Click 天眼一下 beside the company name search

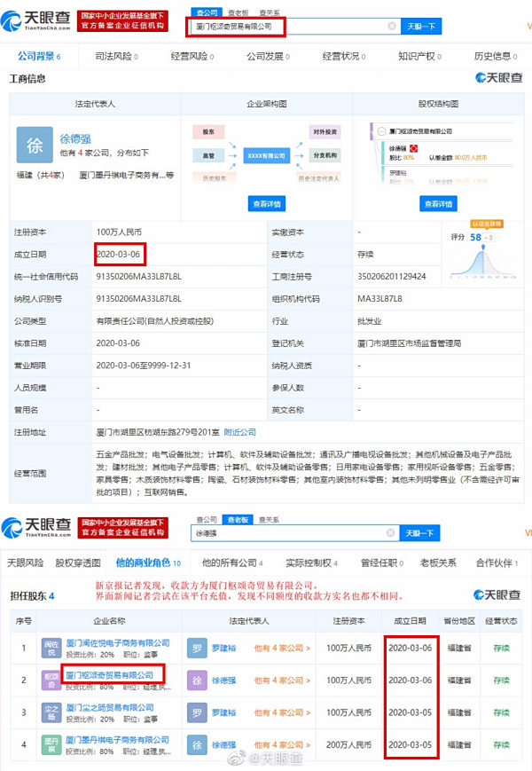coord(421,26)
